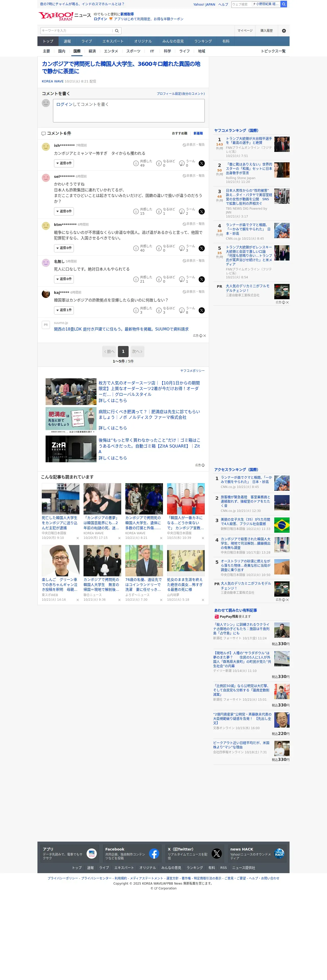Click うーん icon on ish******** comment

coord(182,164)
